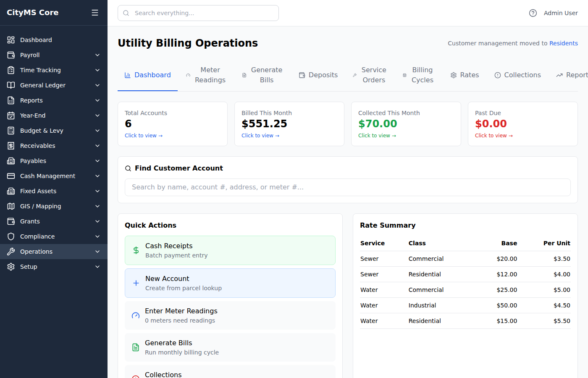This screenshot has height=378, width=588.
Task: Select the Dashboard grid icon in sidebar
Action: point(10,39)
